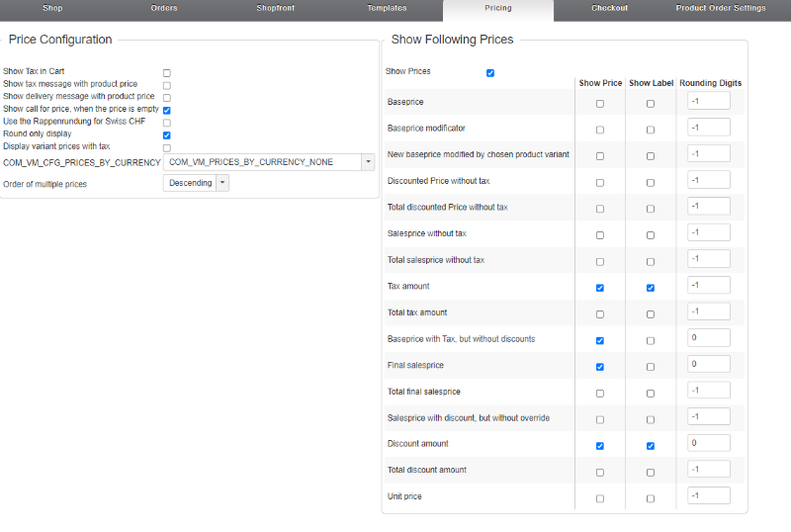Enable Show Tax in Cart checkbox
Viewport: 791px width, 532px height.
point(167,73)
